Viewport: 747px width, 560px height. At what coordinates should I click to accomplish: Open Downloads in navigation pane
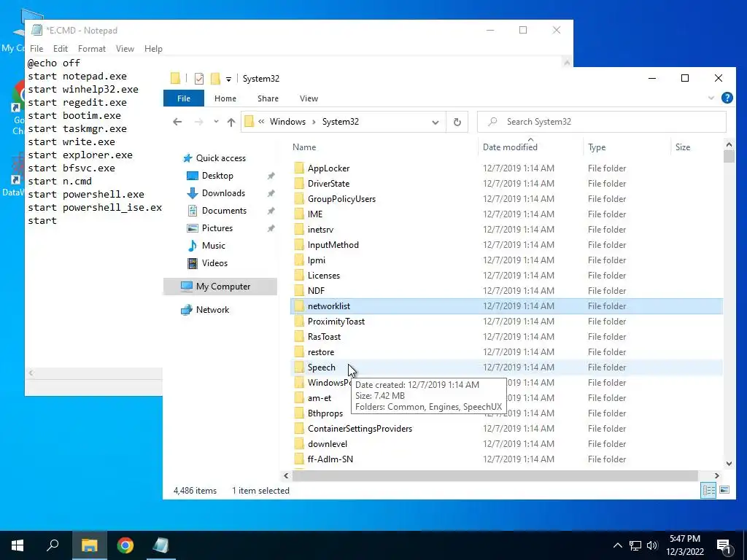(x=223, y=192)
